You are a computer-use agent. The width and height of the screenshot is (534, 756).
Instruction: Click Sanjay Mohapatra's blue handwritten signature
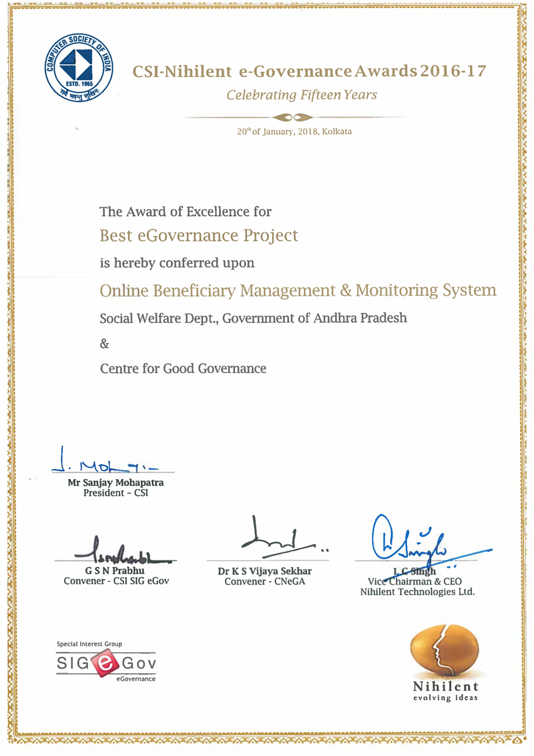click(x=105, y=460)
